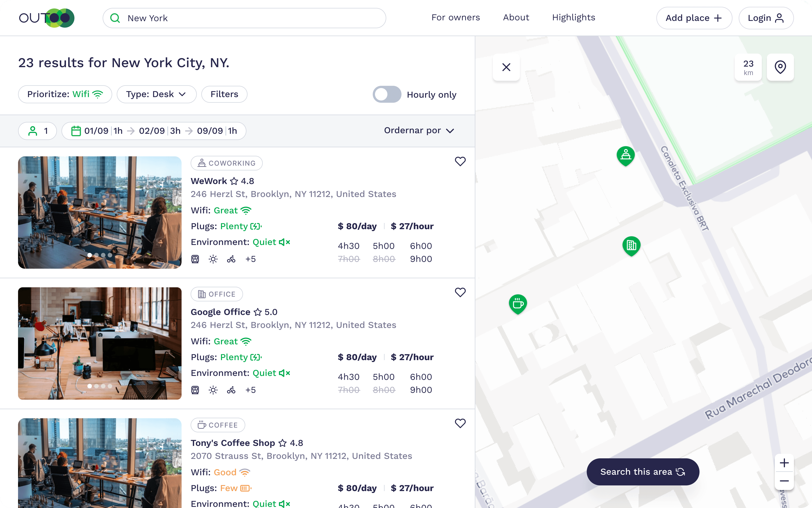Open the Google Office photo thumbnail
The width and height of the screenshot is (812, 508).
[100, 343]
